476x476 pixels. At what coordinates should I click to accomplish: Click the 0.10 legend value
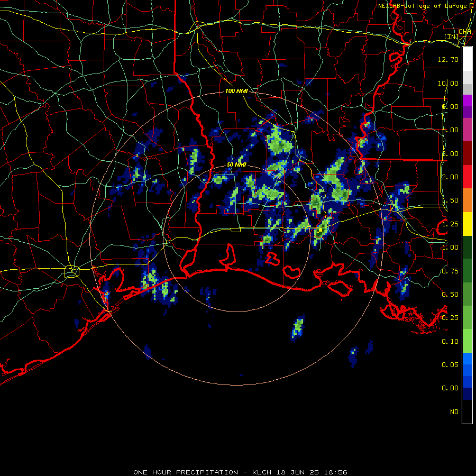coord(450,342)
